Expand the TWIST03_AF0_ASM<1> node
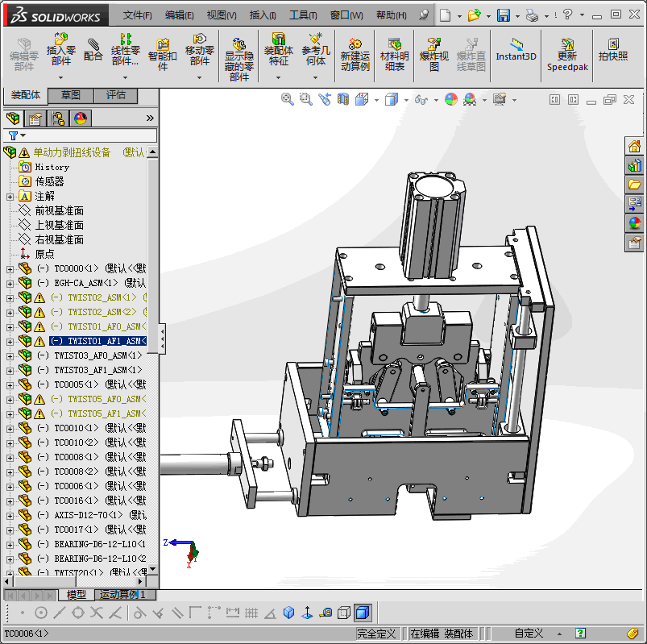Viewport: 647px width, 644px height. [x=10, y=356]
